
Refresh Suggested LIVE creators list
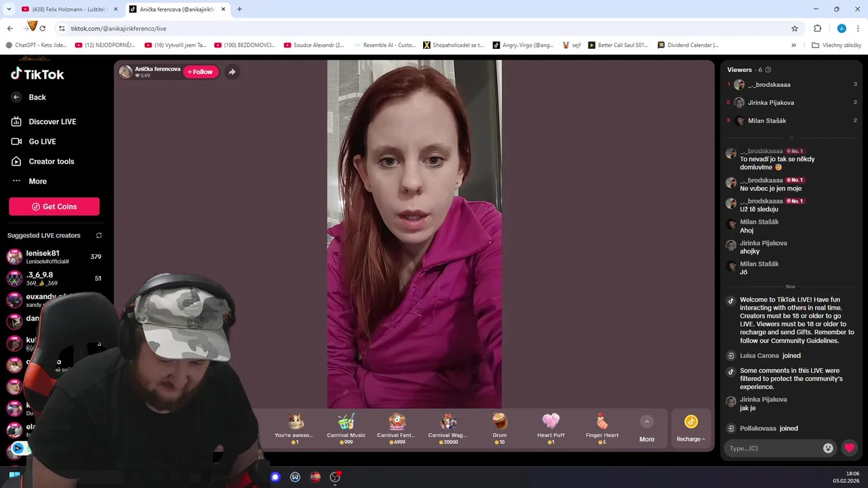(99, 235)
